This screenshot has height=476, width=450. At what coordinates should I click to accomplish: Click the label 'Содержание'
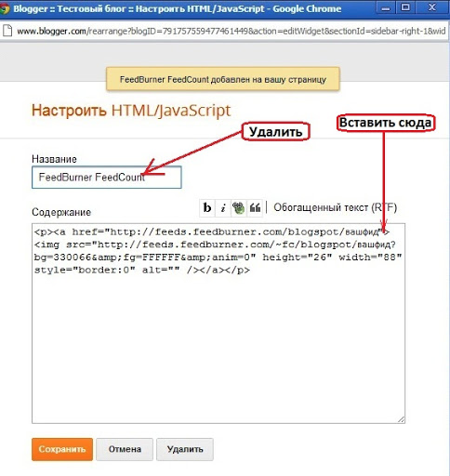(61, 212)
